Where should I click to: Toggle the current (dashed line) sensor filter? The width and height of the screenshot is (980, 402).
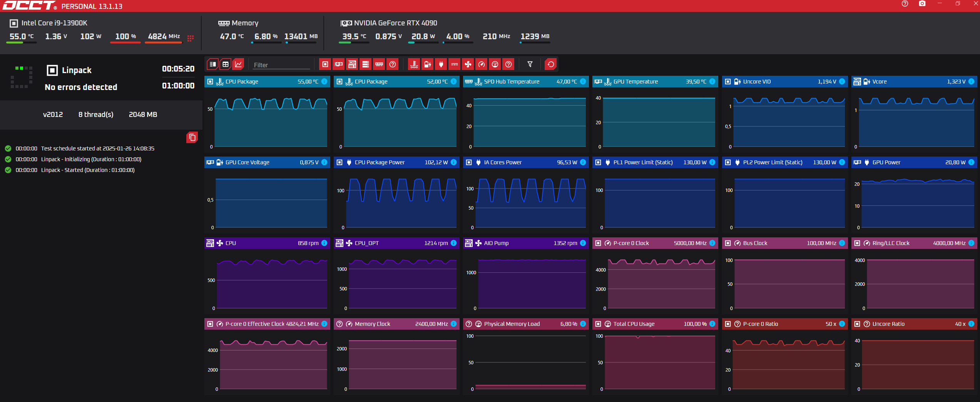455,64
